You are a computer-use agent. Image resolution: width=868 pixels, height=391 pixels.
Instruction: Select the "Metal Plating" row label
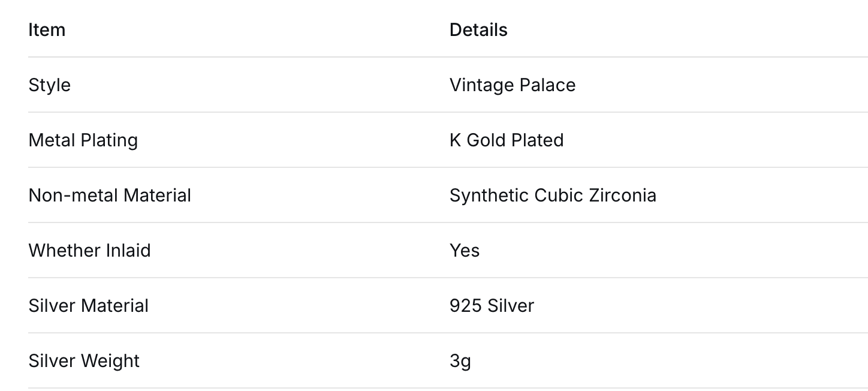click(x=83, y=140)
